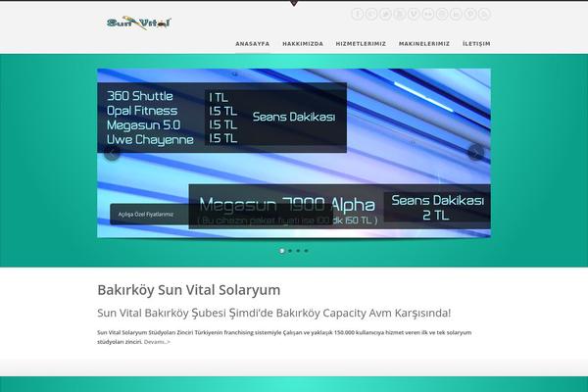Expand the top panel arrow tab
The height and width of the screenshot is (392, 588).
294,3
